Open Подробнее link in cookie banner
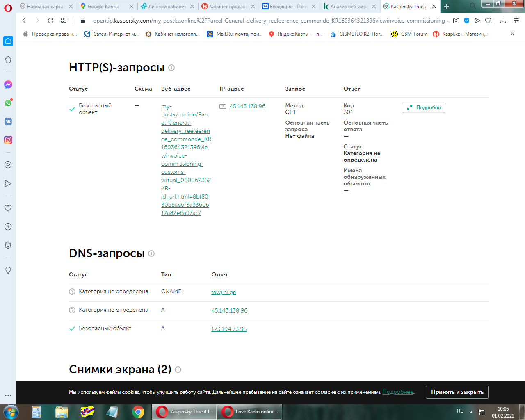Image resolution: width=525 pixels, height=420 pixels. coord(398,392)
